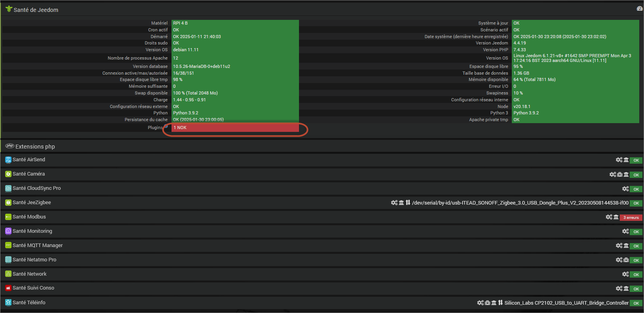Image resolution: width=644 pixels, height=313 pixels.
Task: Click the 1.36 GB database size value
Action: 521,73
